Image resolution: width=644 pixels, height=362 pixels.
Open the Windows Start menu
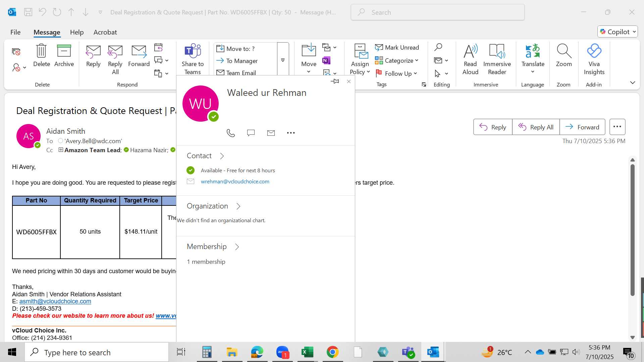coord(12,352)
